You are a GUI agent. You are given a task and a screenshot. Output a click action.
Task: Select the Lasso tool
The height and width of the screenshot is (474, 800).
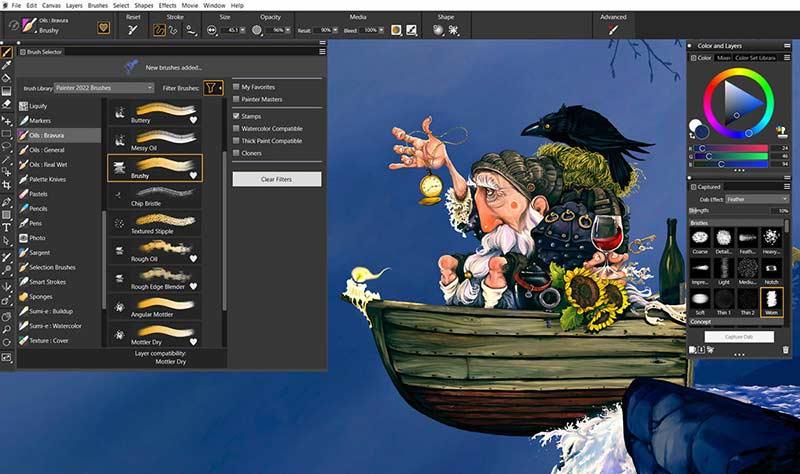[6, 147]
